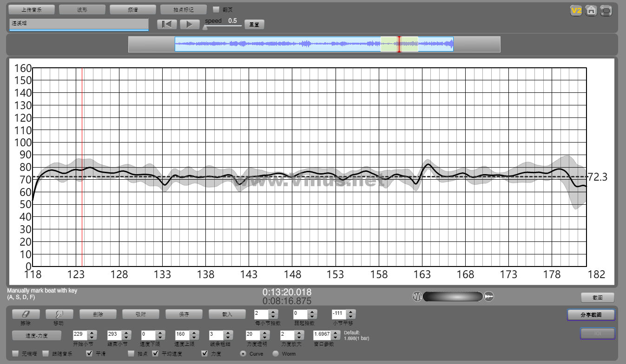Uncheck the 平滑 smoothing checkbox
The height and width of the screenshot is (364, 626).
point(90,354)
